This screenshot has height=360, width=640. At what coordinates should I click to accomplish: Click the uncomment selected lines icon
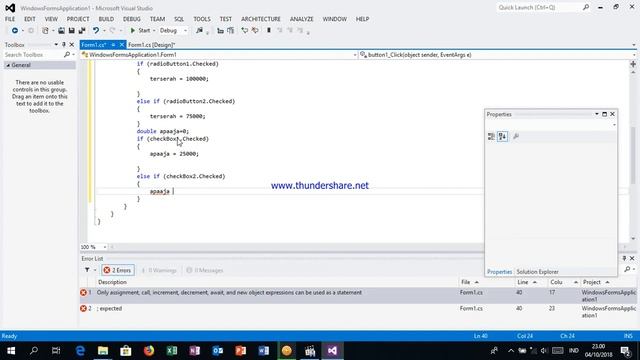click(231, 31)
